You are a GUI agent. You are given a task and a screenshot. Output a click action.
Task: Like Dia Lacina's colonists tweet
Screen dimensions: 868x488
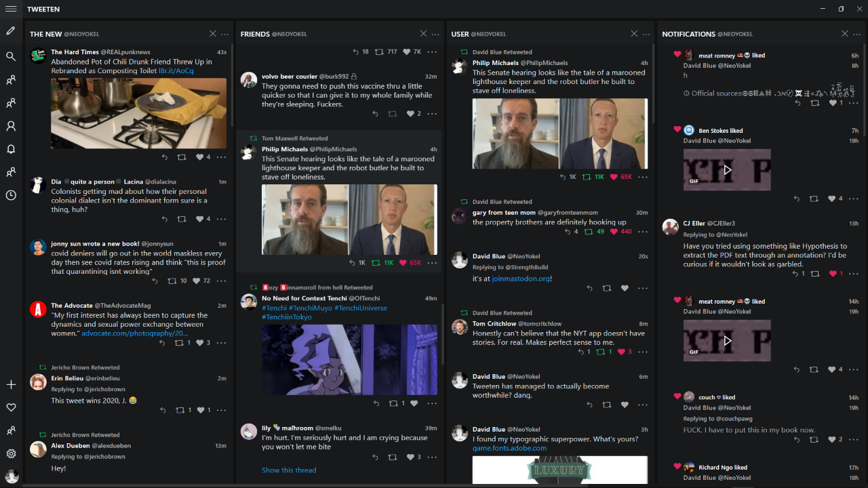click(x=199, y=219)
